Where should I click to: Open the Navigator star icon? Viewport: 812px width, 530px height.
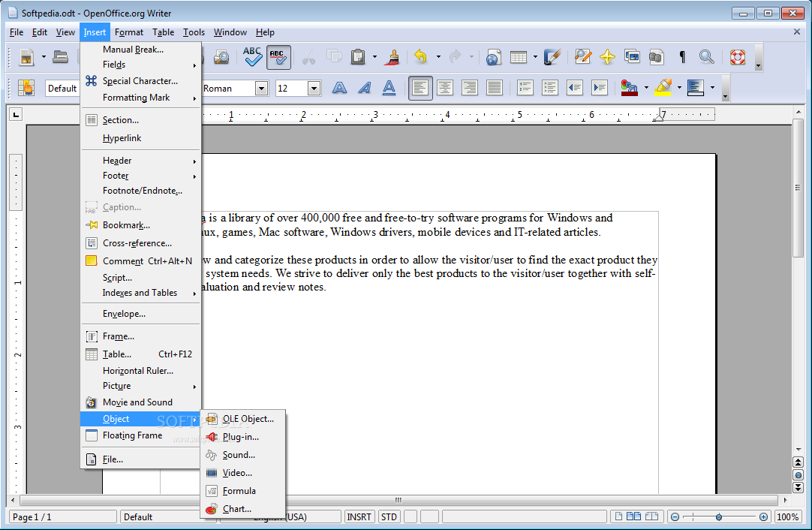pos(607,57)
